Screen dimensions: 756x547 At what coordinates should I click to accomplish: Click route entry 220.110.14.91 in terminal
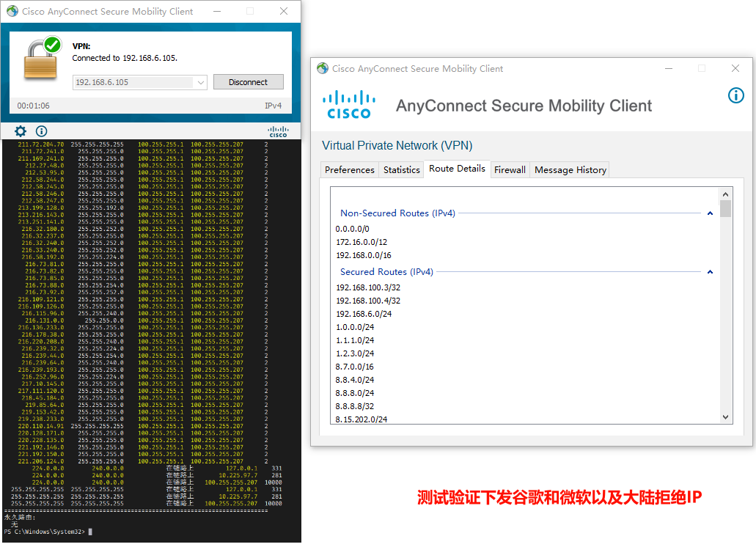pyautogui.click(x=41, y=426)
